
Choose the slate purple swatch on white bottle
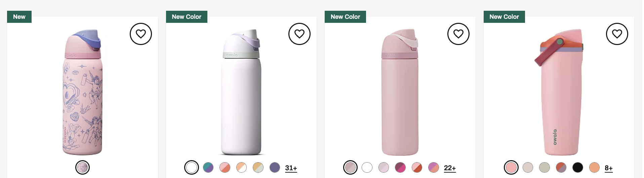click(275, 167)
